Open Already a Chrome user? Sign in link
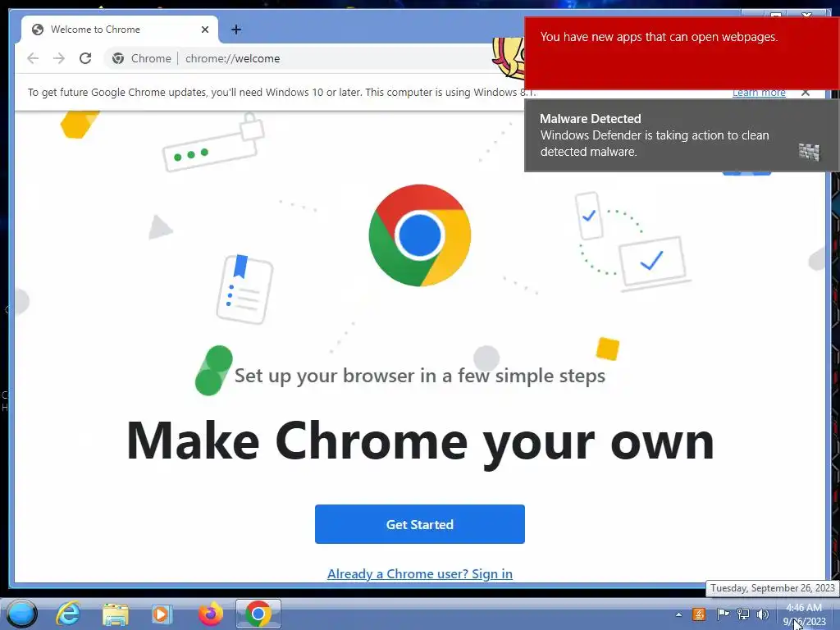This screenshot has width=840, height=630. [419, 573]
